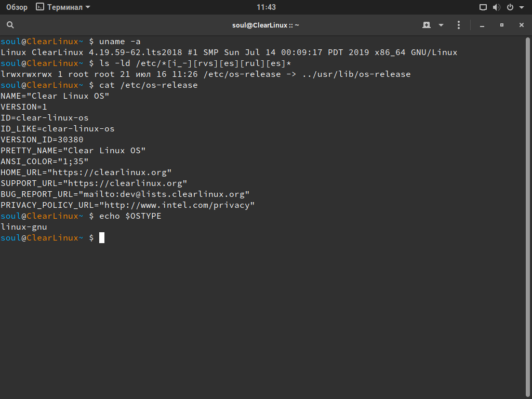Click the 'uname -a' command text

pyautogui.click(x=120, y=42)
